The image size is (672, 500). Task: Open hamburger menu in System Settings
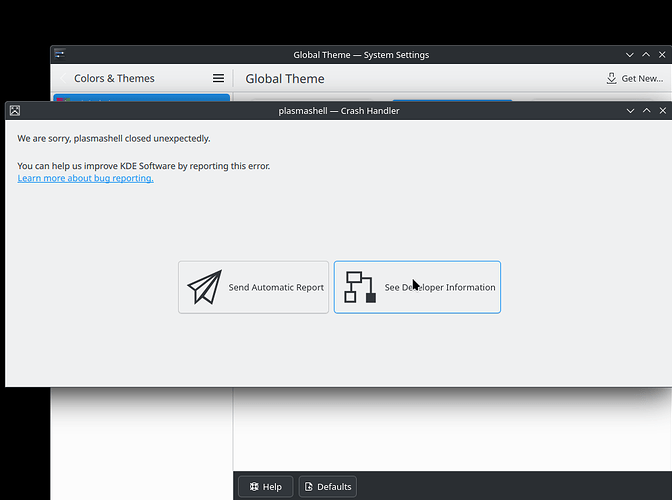pos(219,78)
